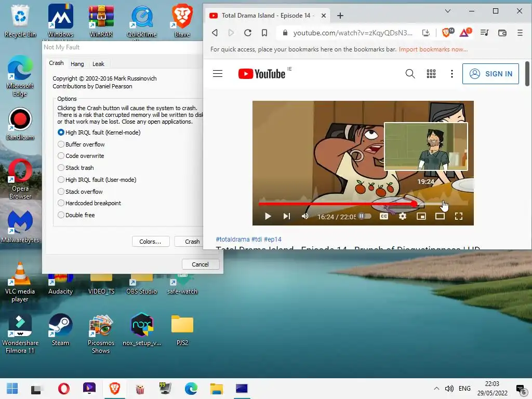Open the Brave Wallet icon

click(x=502, y=33)
